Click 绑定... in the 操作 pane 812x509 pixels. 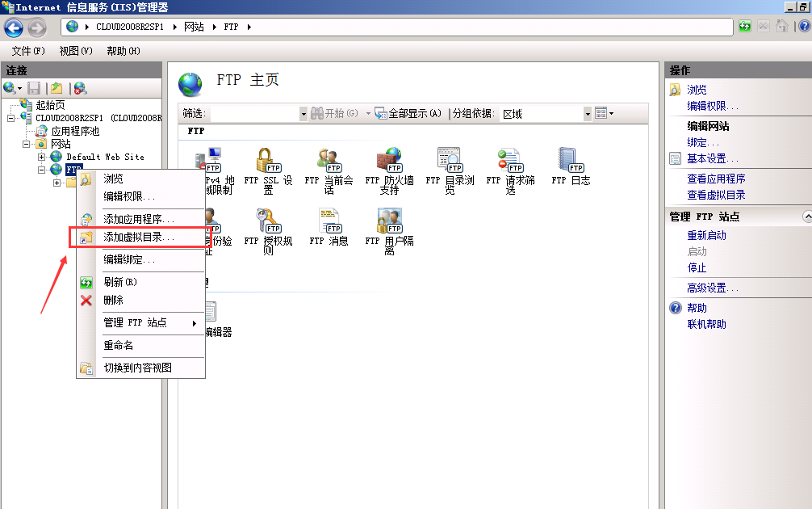tap(703, 142)
